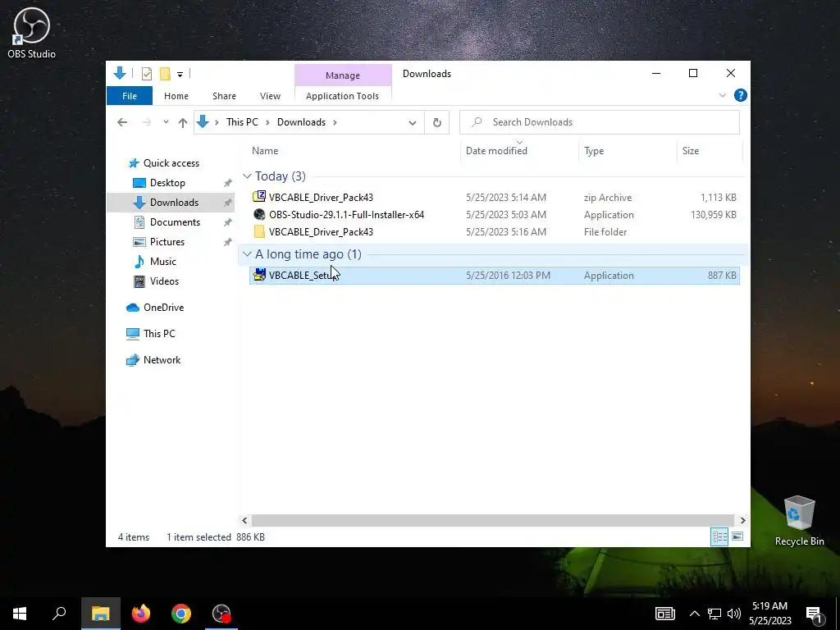Screen dimensions: 840x630
Task: Click This PC in the address bar
Action: (242, 122)
